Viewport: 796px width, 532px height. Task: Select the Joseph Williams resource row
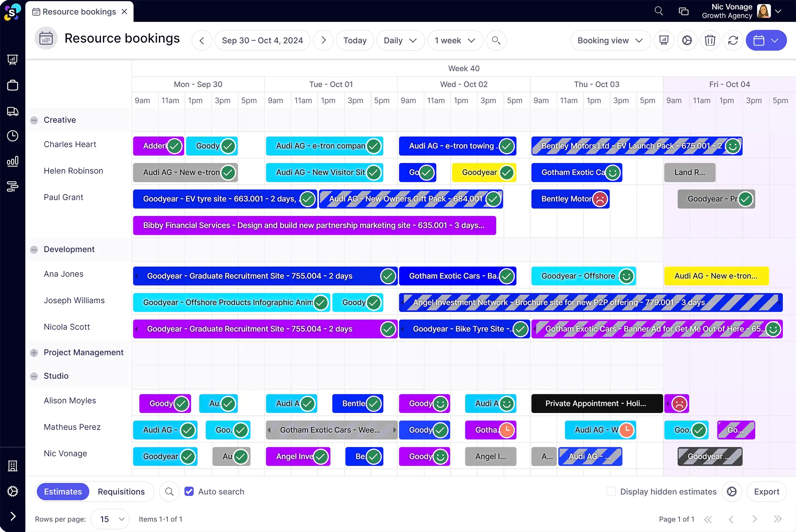click(x=74, y=301)
